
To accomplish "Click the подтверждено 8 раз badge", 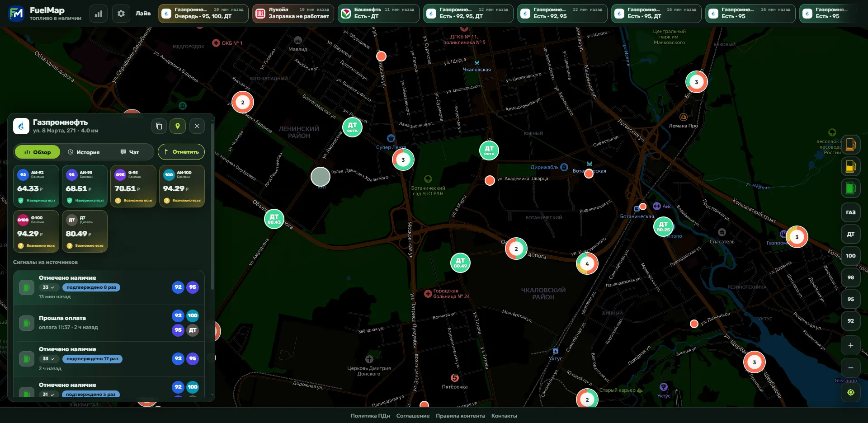I will [91, 287].
